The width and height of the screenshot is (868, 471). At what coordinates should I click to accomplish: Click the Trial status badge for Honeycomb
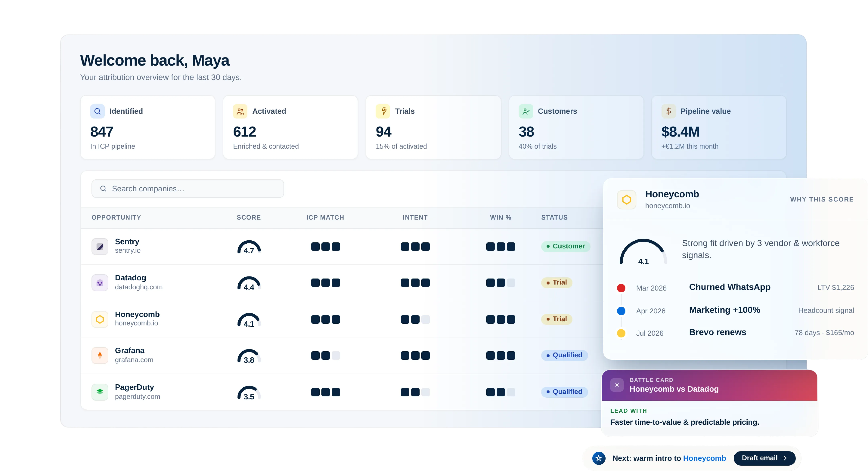pyautogui.click(x=557, y=319)
